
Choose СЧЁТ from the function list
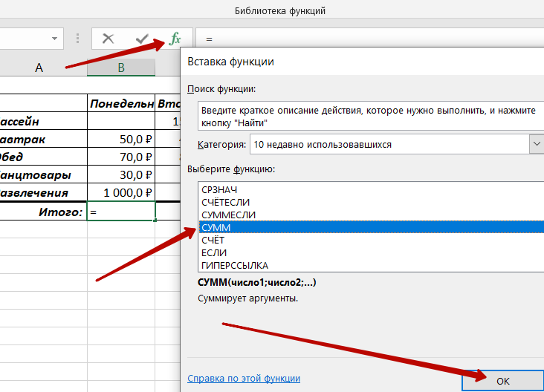pyautogui.click(x=213, y=241)
